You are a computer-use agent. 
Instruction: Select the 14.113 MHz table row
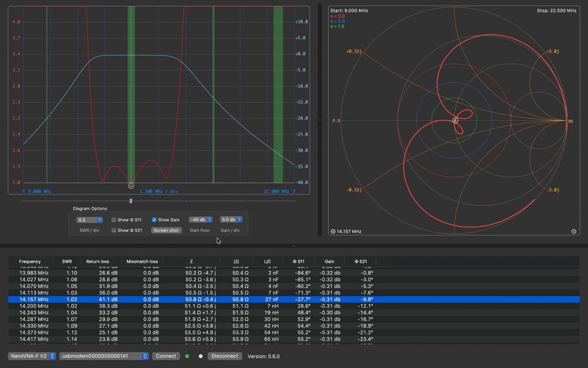[x=294, y=292]
